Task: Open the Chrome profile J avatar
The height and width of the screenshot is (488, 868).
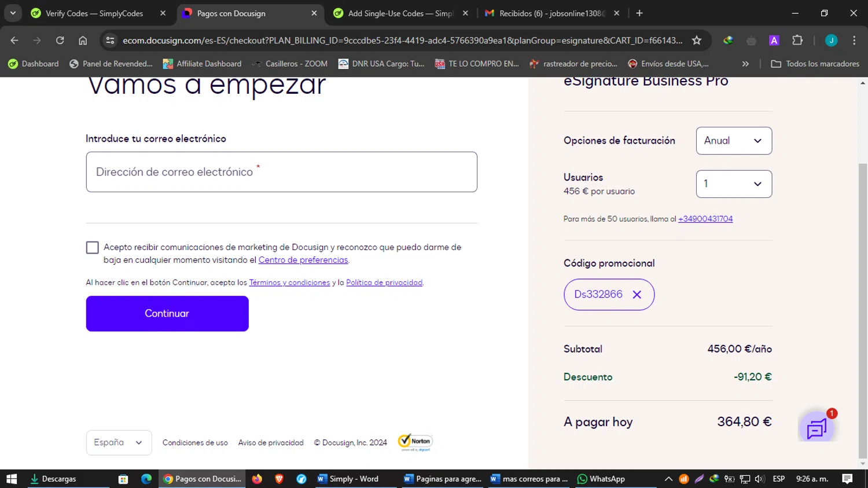Action: pos(831,40)
